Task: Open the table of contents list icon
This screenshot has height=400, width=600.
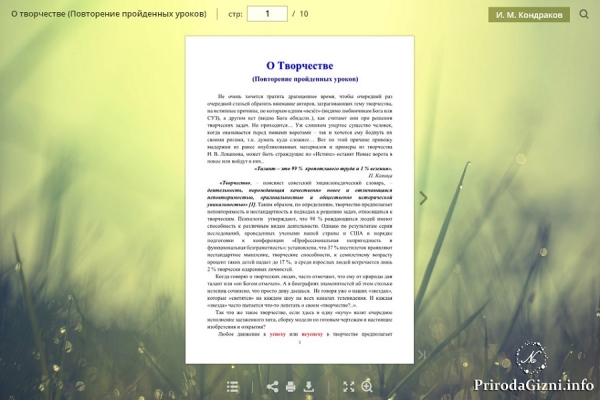Action: click(233, 387)
